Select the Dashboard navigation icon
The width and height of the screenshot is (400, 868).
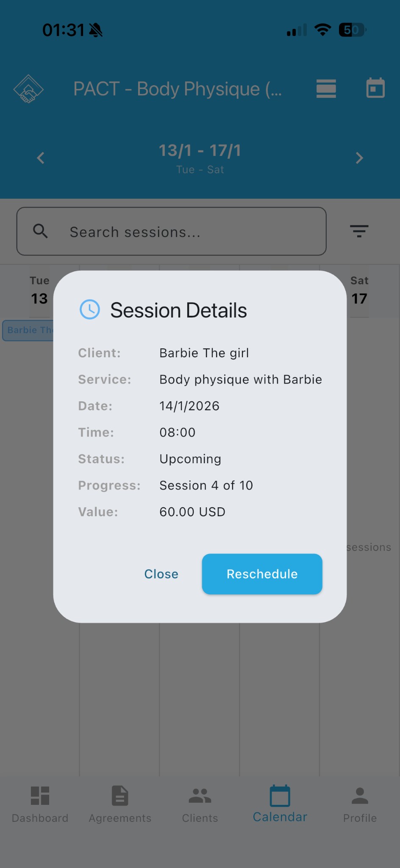pos(40,796)
